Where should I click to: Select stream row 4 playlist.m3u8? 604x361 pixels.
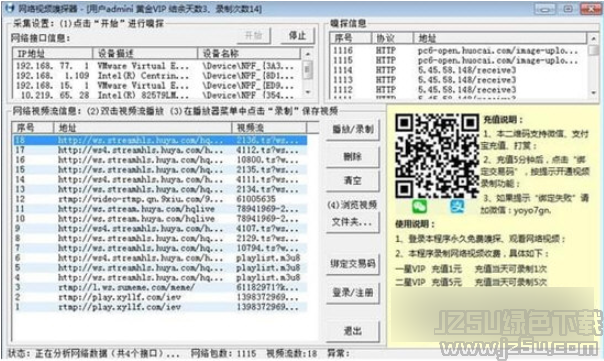pyautogui.click(x=160, y=278)
